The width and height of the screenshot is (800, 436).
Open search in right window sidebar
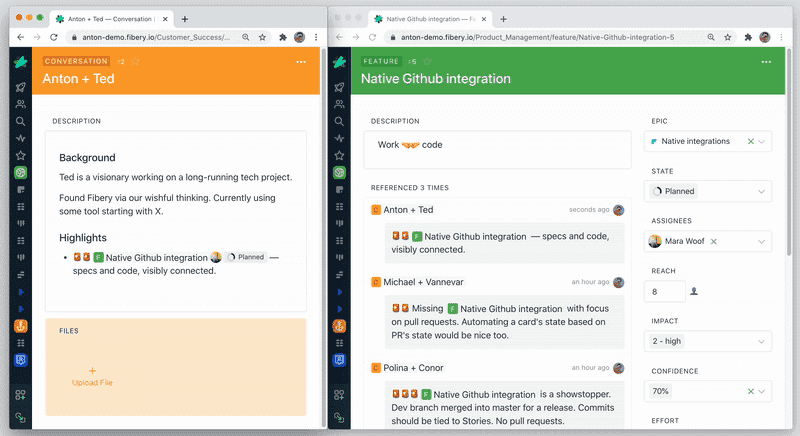(339, 121)
